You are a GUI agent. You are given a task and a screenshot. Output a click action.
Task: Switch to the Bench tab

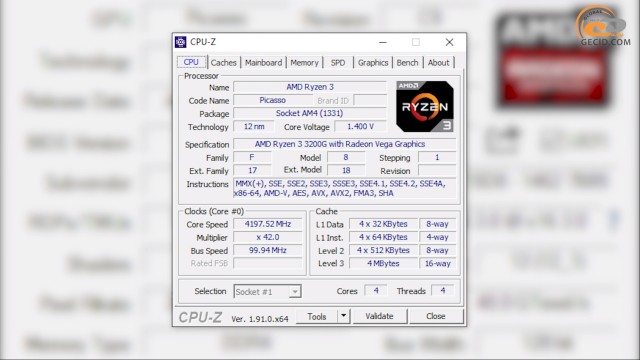click(x=407, y=62)
